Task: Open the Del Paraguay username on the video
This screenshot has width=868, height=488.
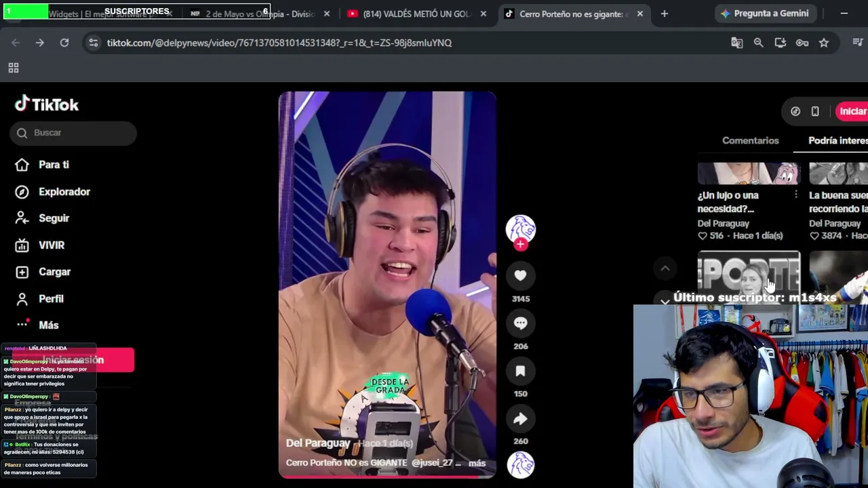Action: tap(318, 443)
